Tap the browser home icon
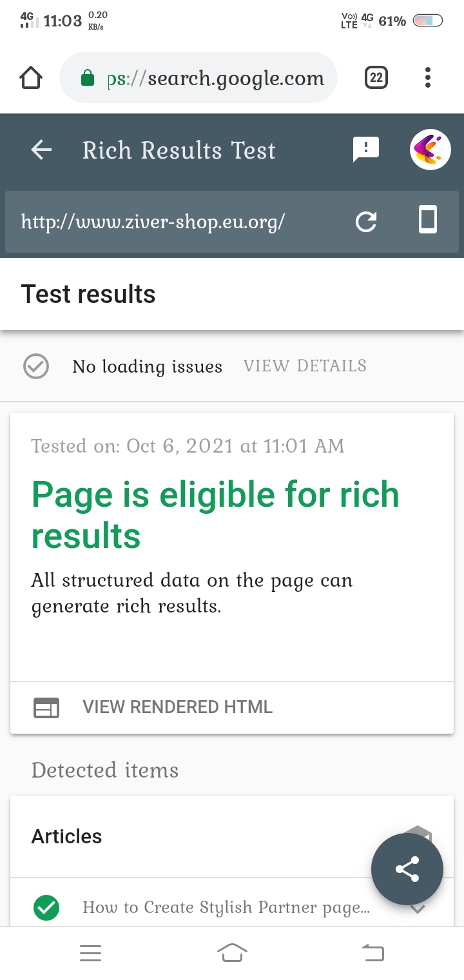 (31, 78)
